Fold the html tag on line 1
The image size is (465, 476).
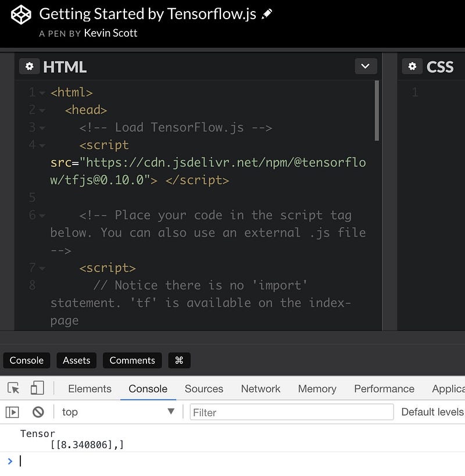42,92
